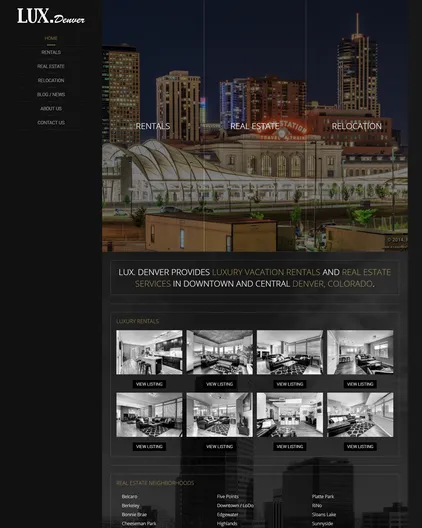The width and height of the screenshot is (422, 528).
Task: Open the first rental photo in the bottom row
Action: (149, 415)
